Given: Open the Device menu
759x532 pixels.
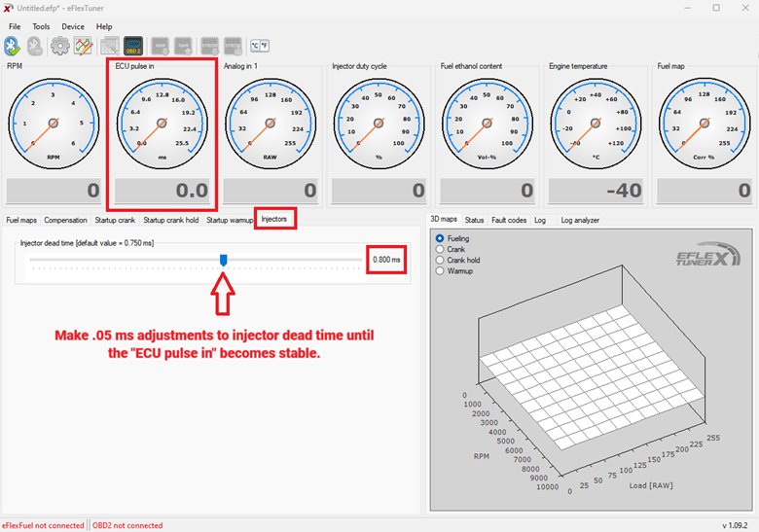Looking at the screenshot, I should pyautogui.click(x=73, y=26).
